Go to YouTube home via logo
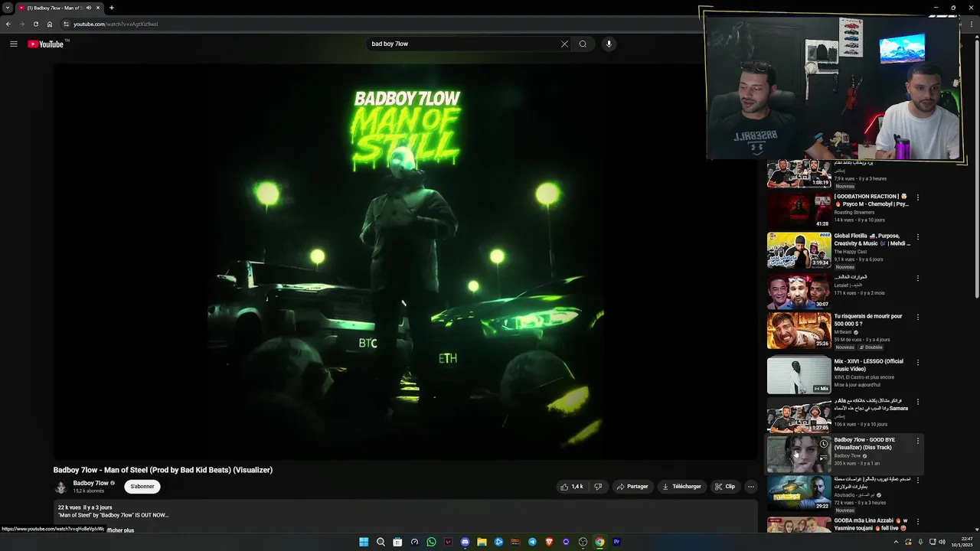The width and height of the screenshot is (980, 551). [46, 44]
